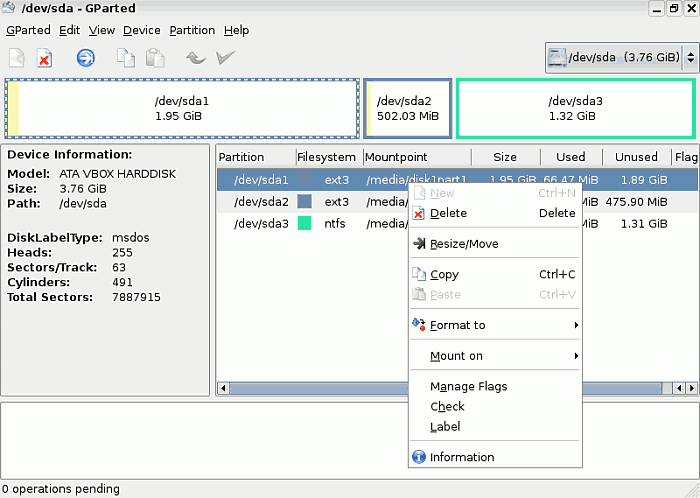The image size is (700, 498).
Task: Open the Partition menu in menu bar
Action: point(192,30)
